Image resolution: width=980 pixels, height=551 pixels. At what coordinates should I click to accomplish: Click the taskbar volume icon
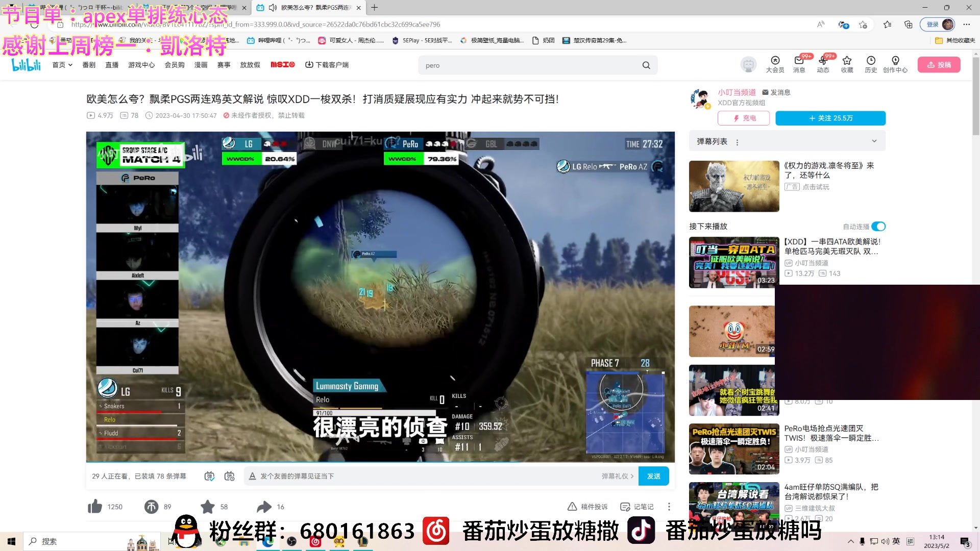pyautogui.click(x=885, y=541)
